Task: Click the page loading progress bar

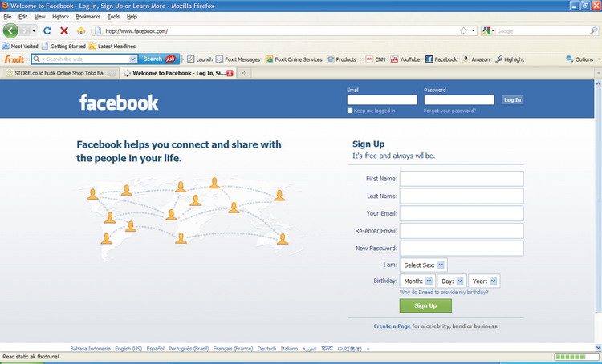Action: pyautogui.click(x=576, y=357)
